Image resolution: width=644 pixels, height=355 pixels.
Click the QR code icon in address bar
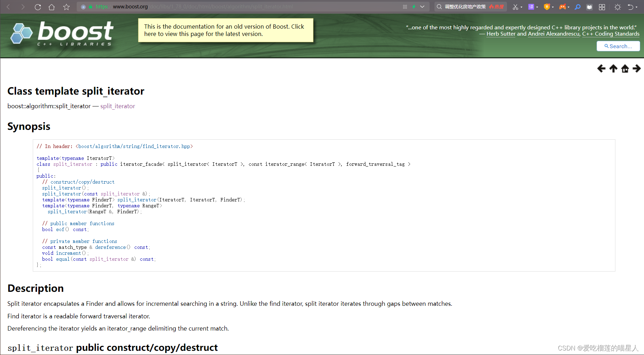405,7
